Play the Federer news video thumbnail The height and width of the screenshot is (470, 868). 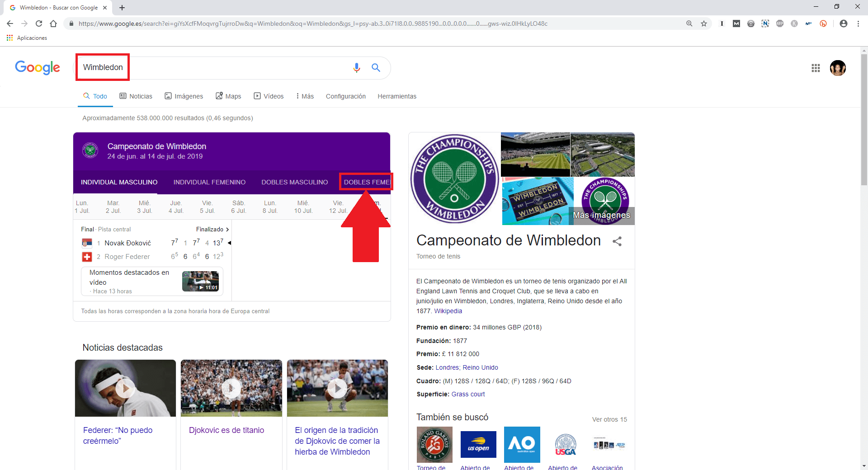125,388
